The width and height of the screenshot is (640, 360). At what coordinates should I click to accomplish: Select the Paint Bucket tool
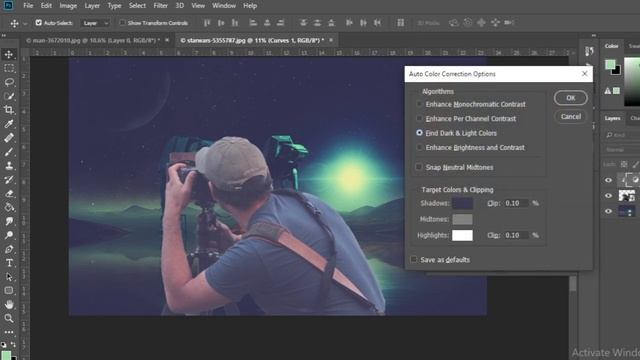9,207
